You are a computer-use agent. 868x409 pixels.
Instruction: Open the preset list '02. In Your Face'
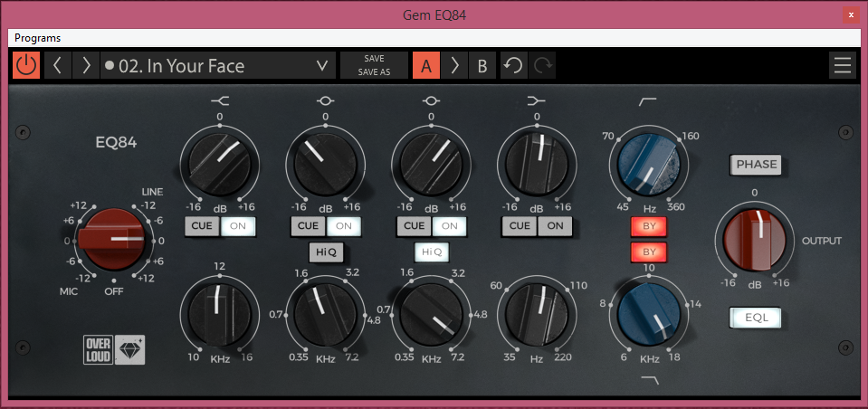click(218, 66)
